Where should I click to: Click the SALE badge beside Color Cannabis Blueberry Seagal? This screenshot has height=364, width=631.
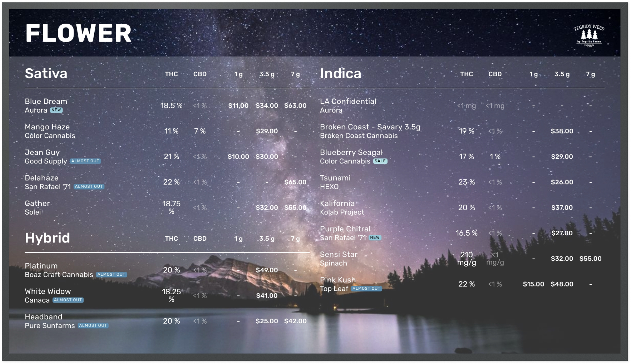point(380,161)
